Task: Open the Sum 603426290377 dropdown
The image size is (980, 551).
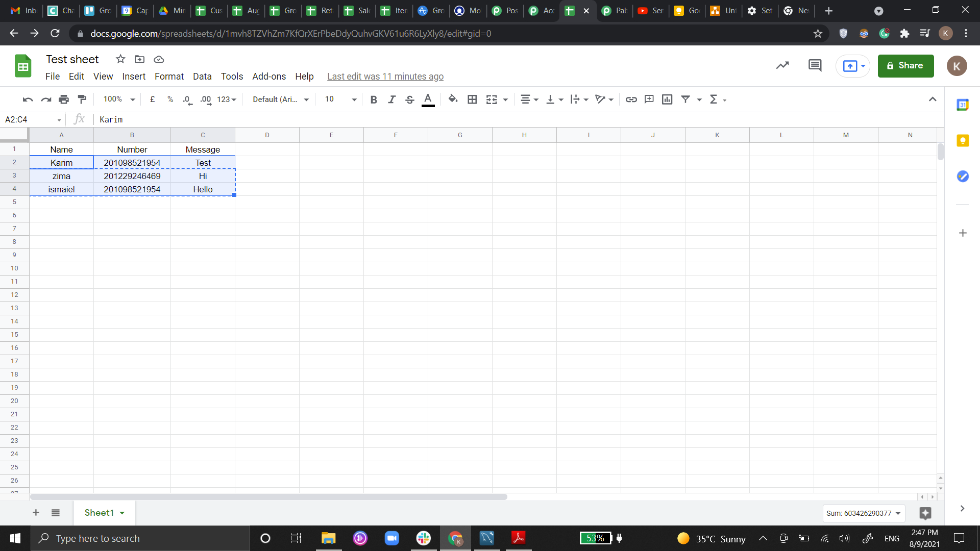Action: pyautogui.click(x=864, y=513)
